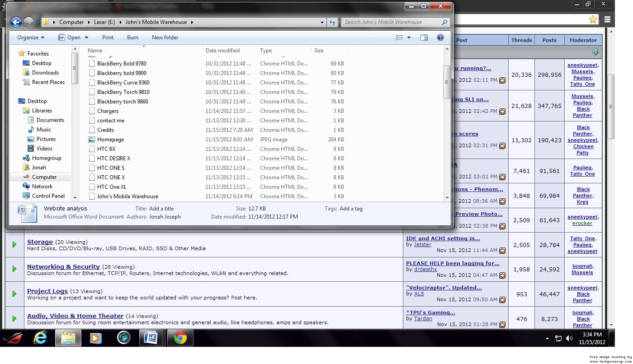Click the bookmark star in Chrome
633x364 pixels.
pyautogui.click(x=593, y=19)
